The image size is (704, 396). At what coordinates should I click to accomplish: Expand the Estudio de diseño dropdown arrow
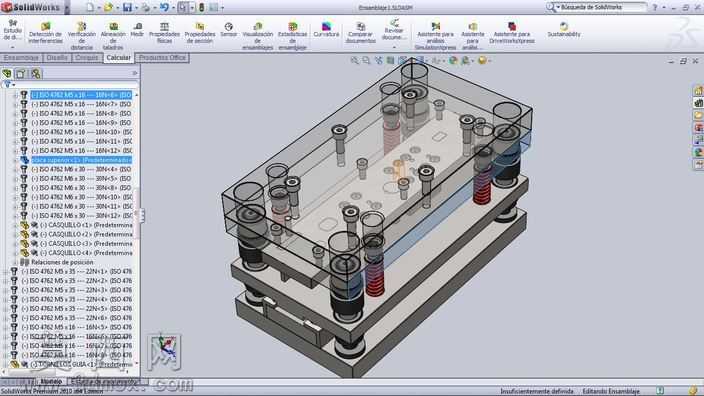(13, 47)
